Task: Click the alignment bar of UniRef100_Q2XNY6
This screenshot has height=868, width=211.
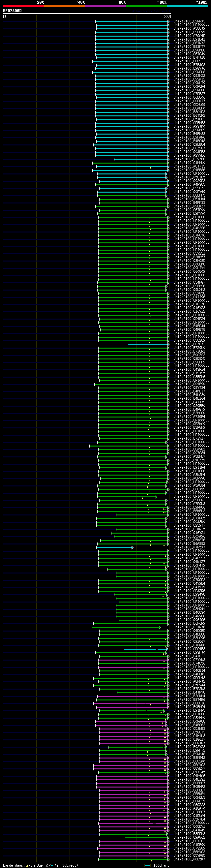Action: (126, 627)
